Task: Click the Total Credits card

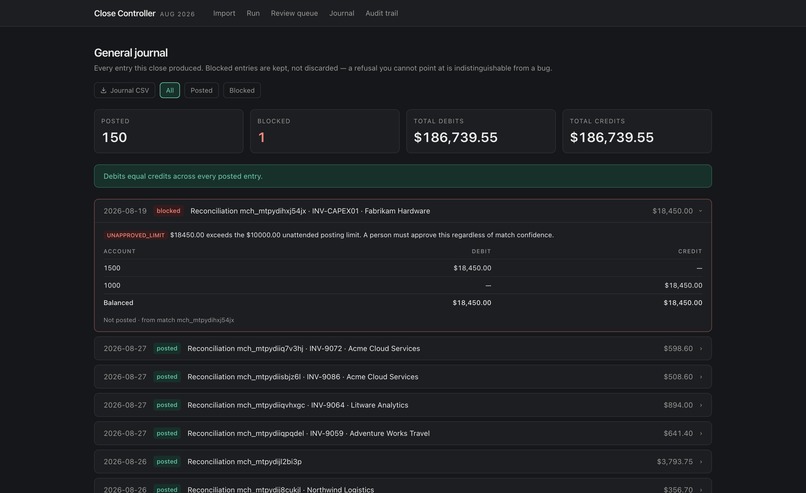Action: pos(637,131)
